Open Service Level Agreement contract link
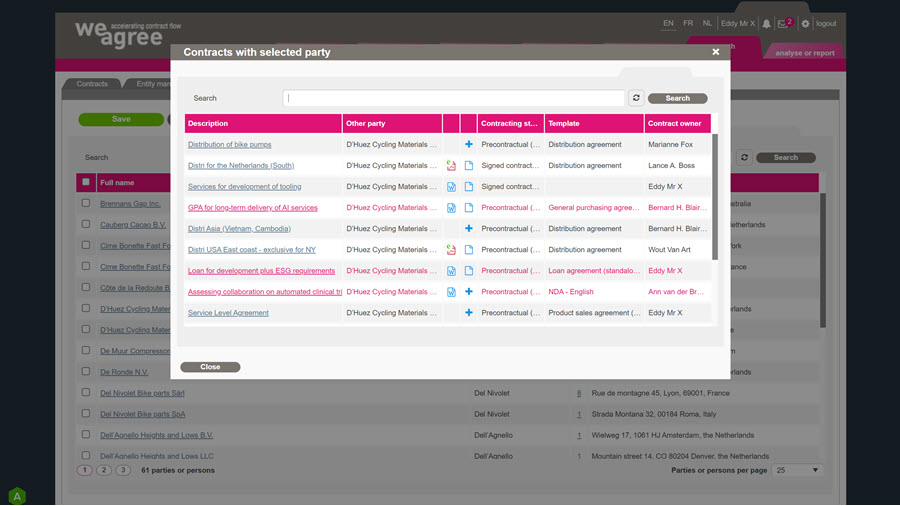 tap(228, 313)
